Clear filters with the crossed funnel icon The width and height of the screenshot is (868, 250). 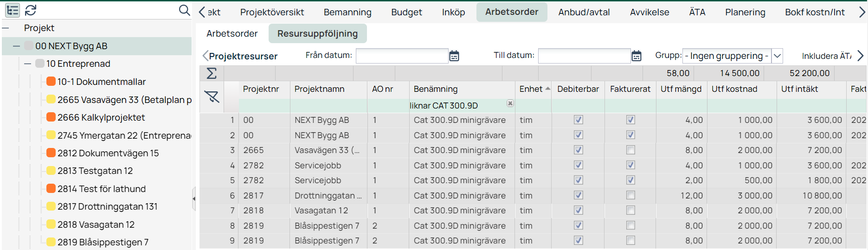point(212,97)
